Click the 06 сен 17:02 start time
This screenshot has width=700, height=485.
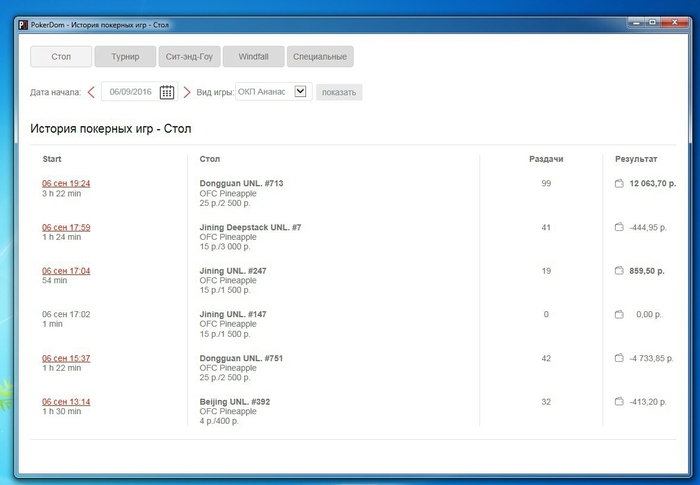pyautogui.click(x=66, y=314)
